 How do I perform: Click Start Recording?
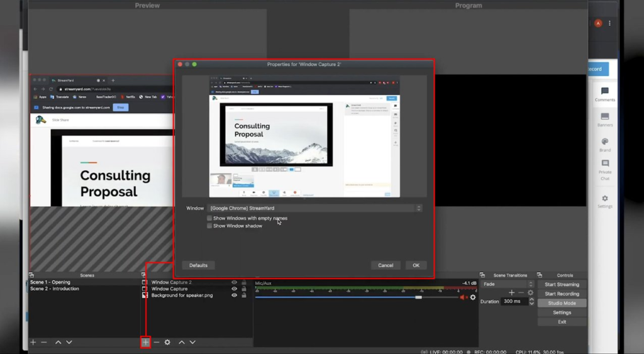[x=562, y=294]
